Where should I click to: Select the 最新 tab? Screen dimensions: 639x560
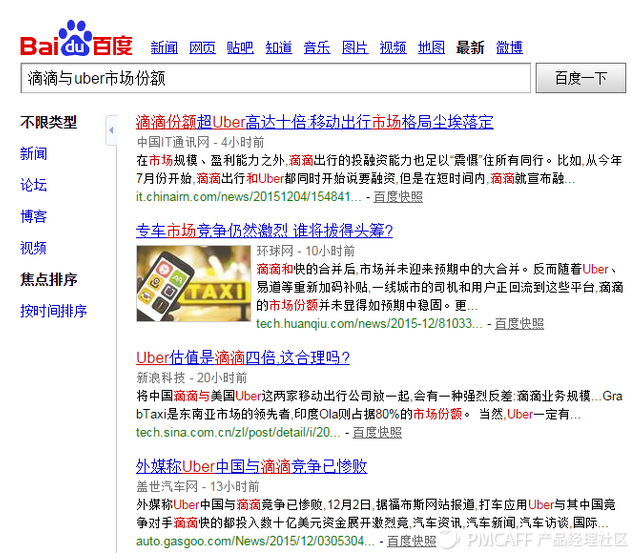[470, 48]
